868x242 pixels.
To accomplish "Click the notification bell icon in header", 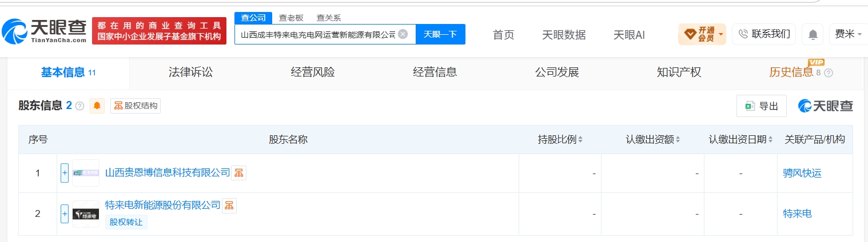I will pos(813,34).
